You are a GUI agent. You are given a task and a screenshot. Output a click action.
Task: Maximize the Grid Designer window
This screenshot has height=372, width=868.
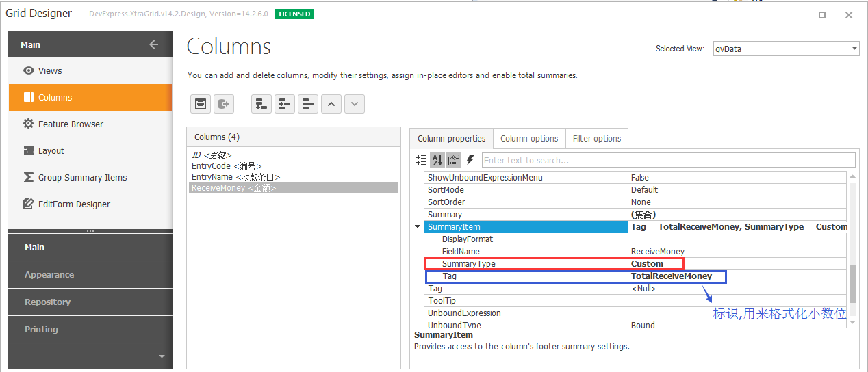(822, 14)
